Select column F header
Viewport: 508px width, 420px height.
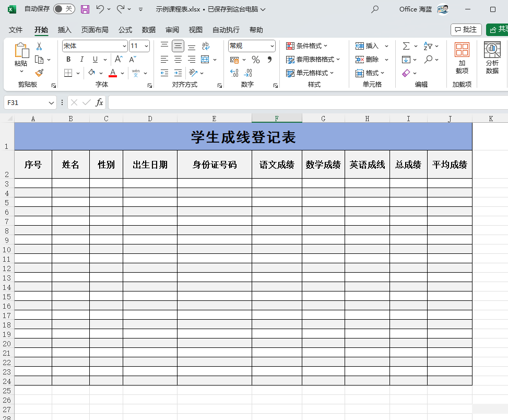point(277,119)
